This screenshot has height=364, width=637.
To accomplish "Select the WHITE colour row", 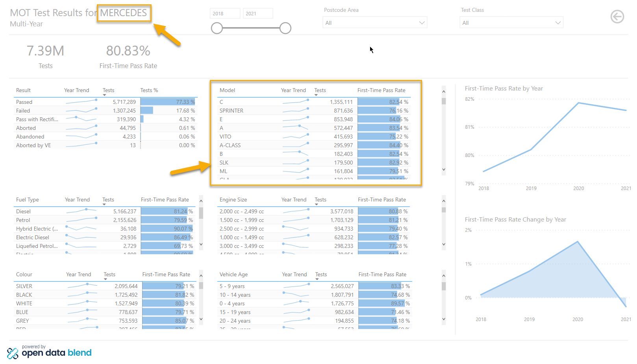I will click(105, 303).
